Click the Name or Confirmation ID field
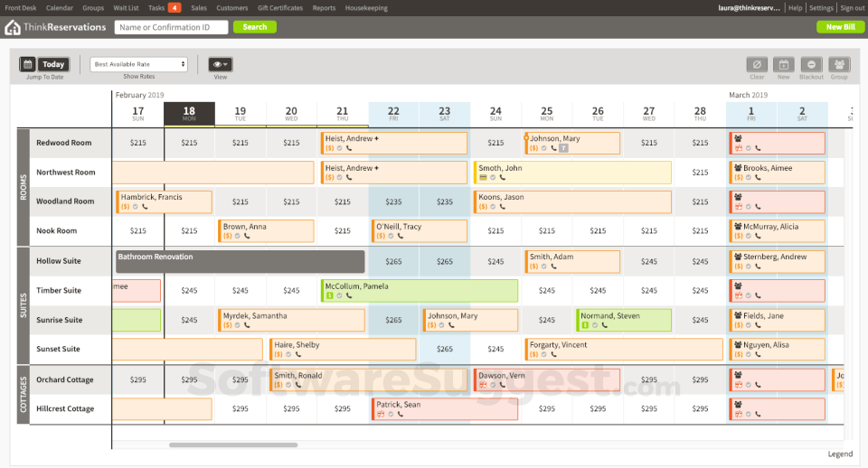The width and height of the screenshot is (868, 468). 171,27
